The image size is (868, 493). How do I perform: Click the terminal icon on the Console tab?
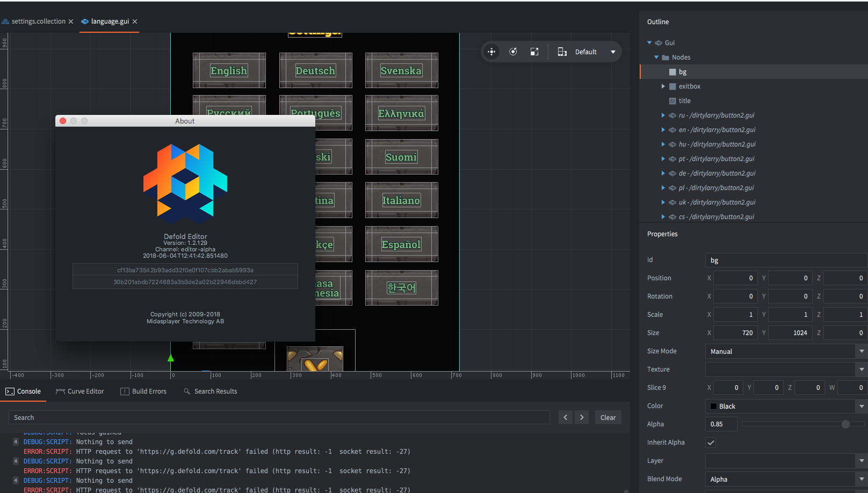[x=9, y=391]
